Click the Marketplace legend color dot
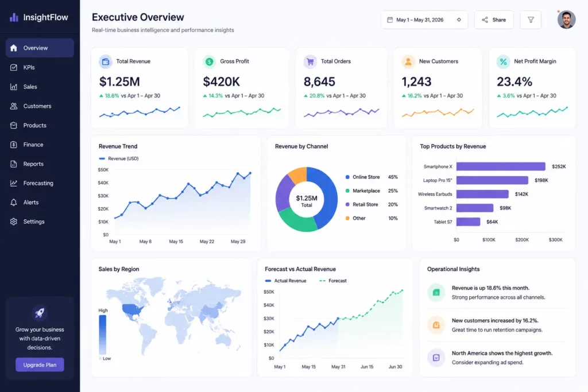This screenshot has width=588, height=392. pos(347,191)
